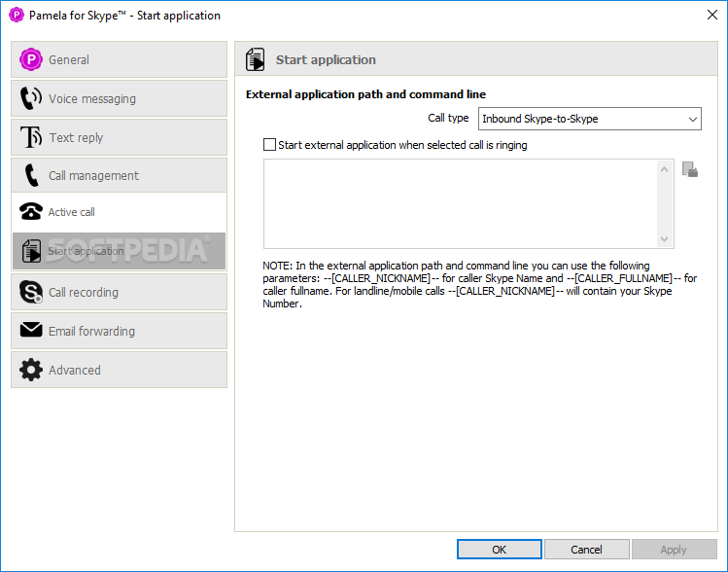Viewport: 728px width, 572px height.
Task: Open Call recording settings
Action: pyautogui.click(x=119, y=292)
